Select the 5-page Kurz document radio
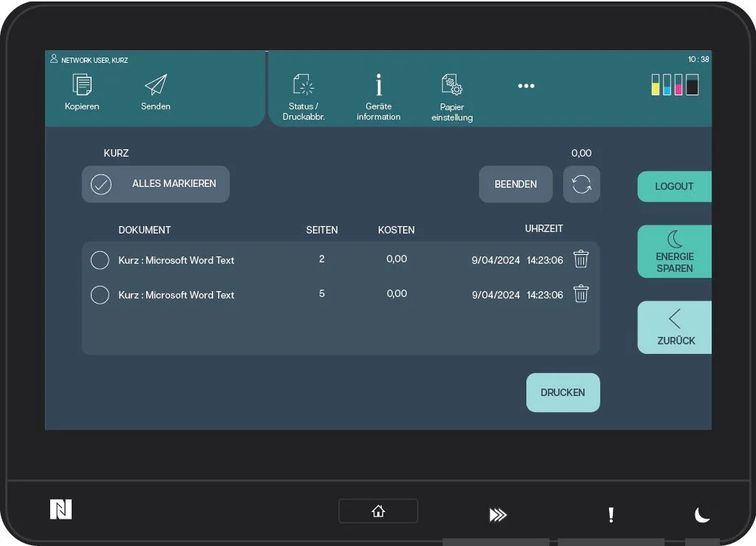This screenshot has height=546, width=756. pos(100,295)
